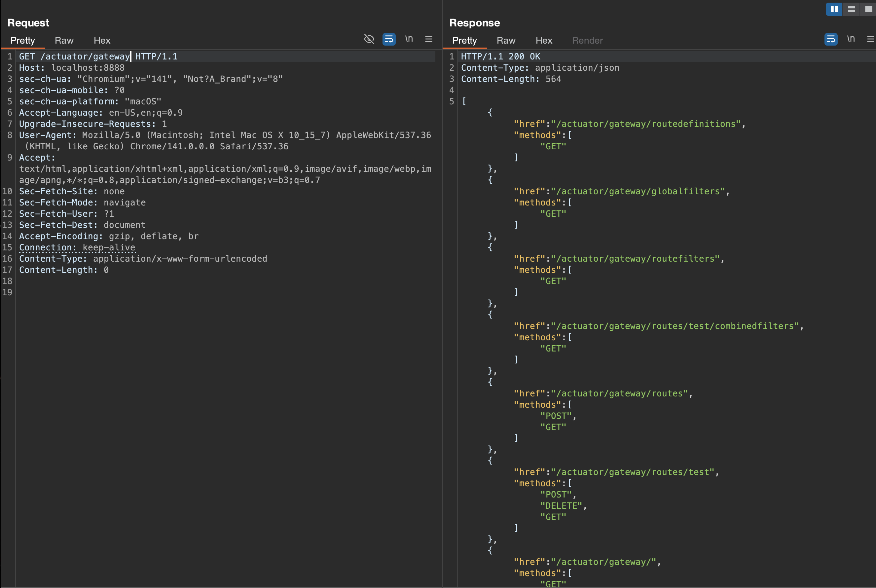This screenshot has width=876, height=588.
Task: Open the Request Hex tab
Action: tap(102, 41)
